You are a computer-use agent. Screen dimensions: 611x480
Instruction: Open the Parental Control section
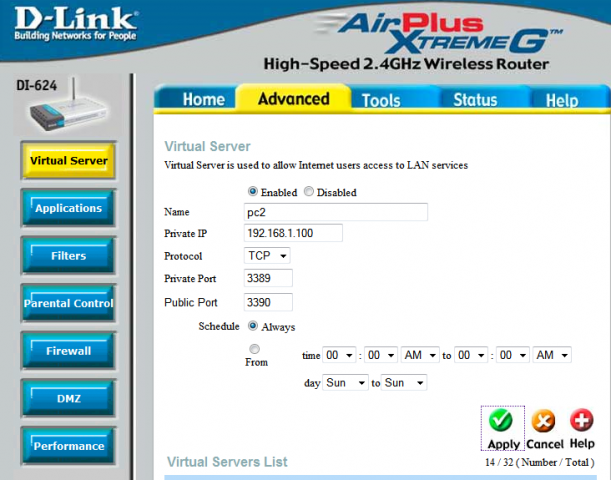[68, 303]
